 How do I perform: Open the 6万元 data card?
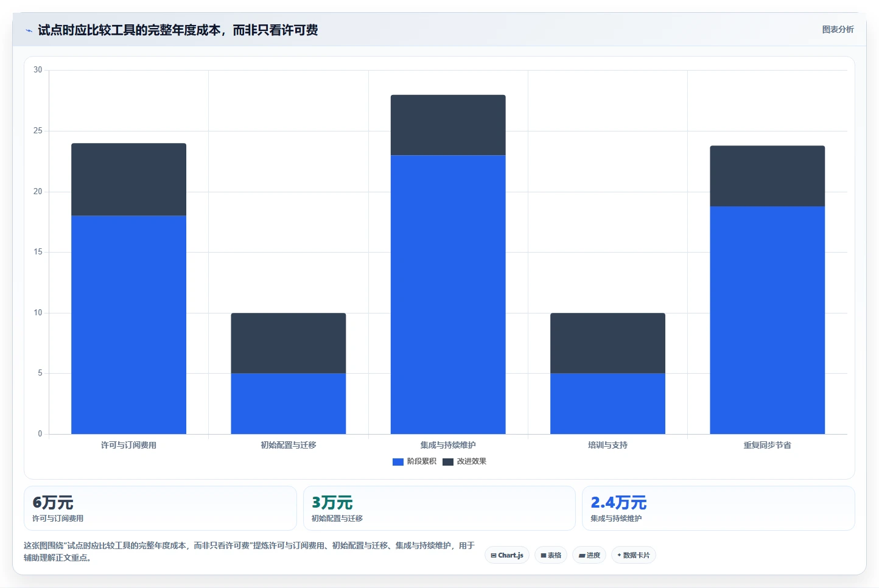[x=160, y=508]
